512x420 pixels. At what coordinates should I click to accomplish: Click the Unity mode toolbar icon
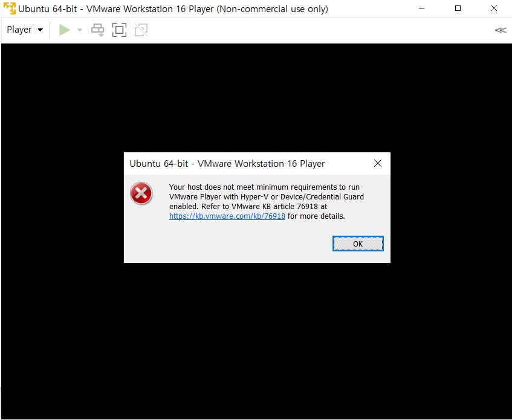pos(141,30)
